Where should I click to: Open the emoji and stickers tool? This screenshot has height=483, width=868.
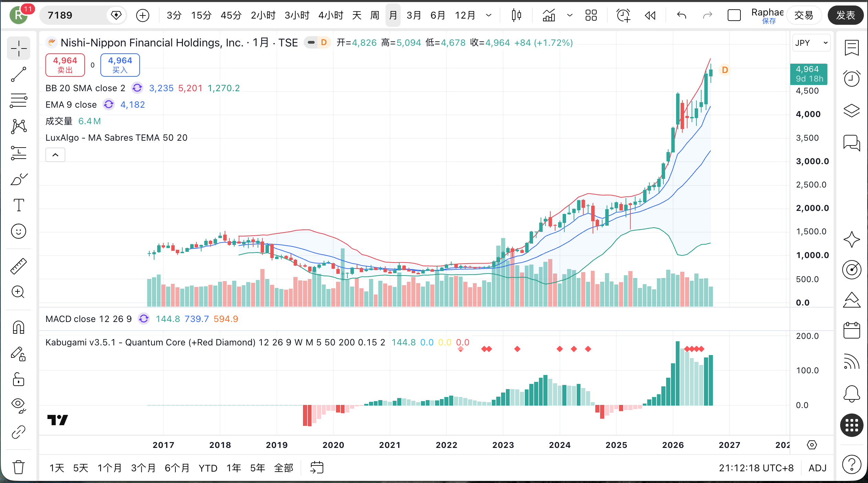click(19, 231)
